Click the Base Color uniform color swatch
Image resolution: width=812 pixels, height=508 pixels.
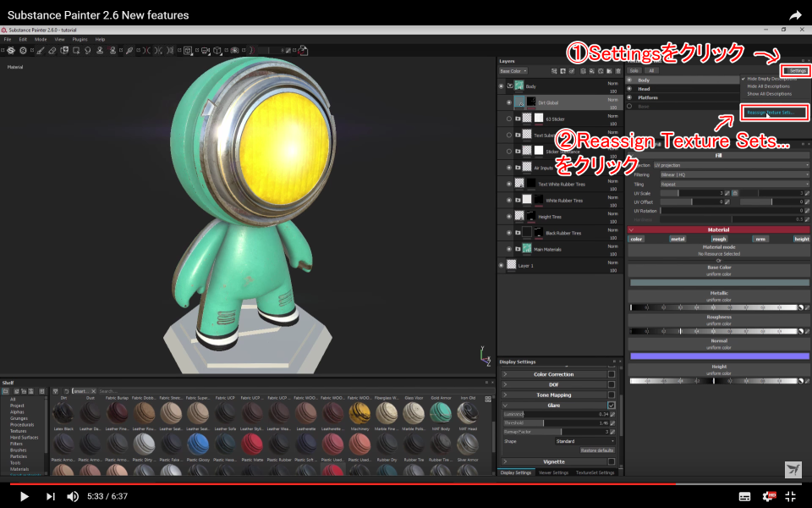tap(719, 283)
